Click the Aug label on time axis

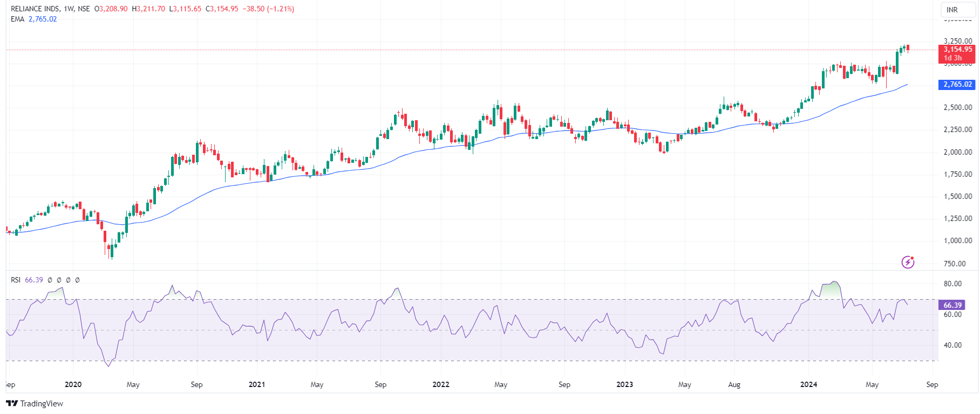pyautogui.click(x=734, y=384)
